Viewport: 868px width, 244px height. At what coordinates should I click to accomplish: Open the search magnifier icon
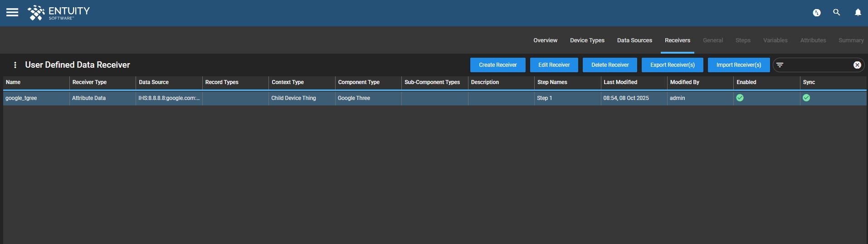[x=837, y=12]
